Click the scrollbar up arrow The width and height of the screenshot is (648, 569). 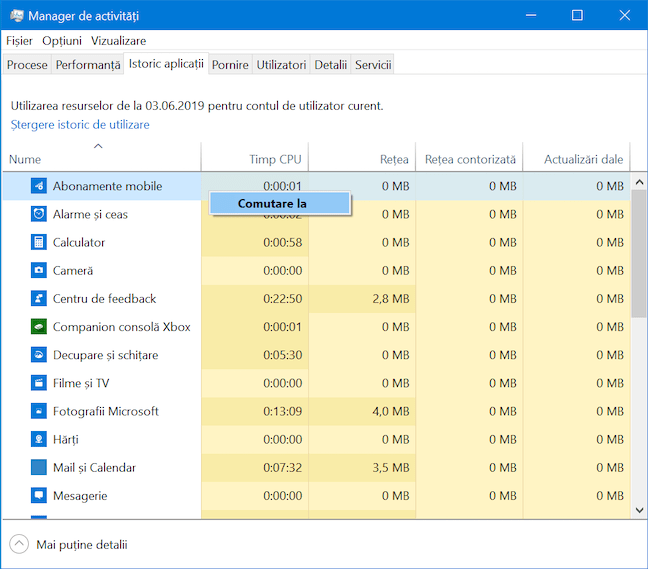click(639, 181)
